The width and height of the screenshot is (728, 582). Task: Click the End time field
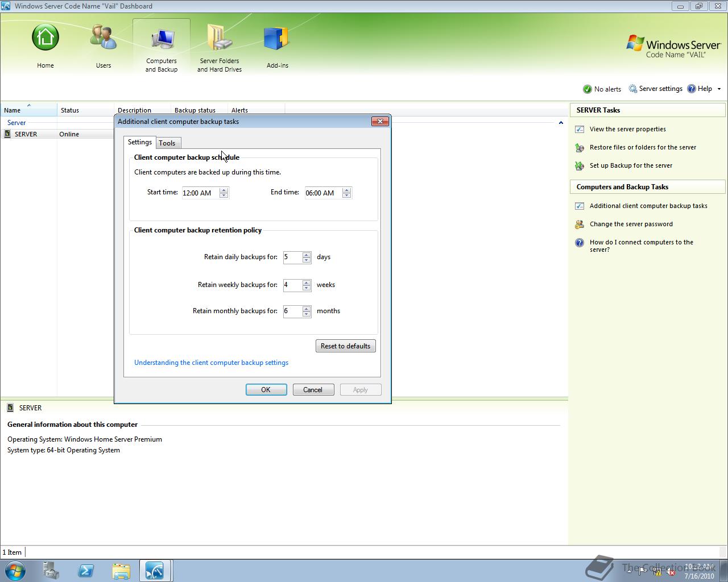click(323, 193)
